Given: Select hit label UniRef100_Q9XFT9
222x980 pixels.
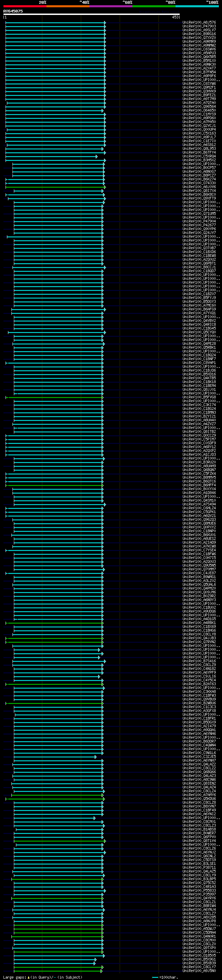Looking at the screenshot, I should click(199, 198).
